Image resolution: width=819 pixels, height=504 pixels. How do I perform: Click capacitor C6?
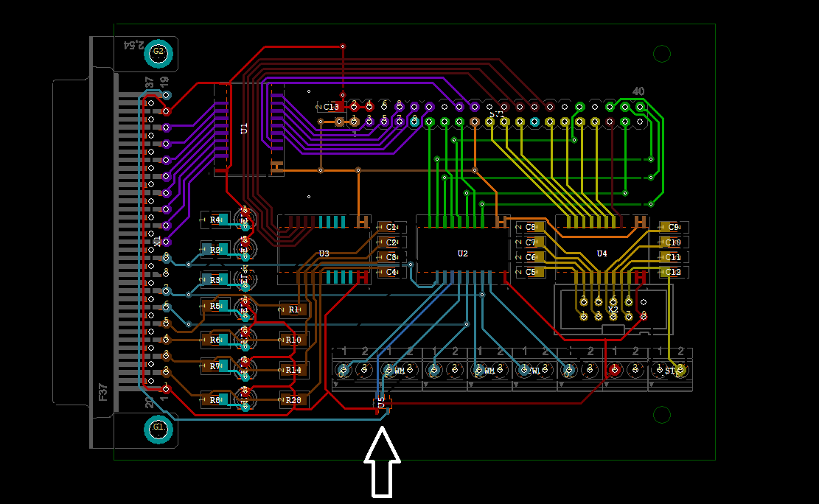[x=530, y=257]
